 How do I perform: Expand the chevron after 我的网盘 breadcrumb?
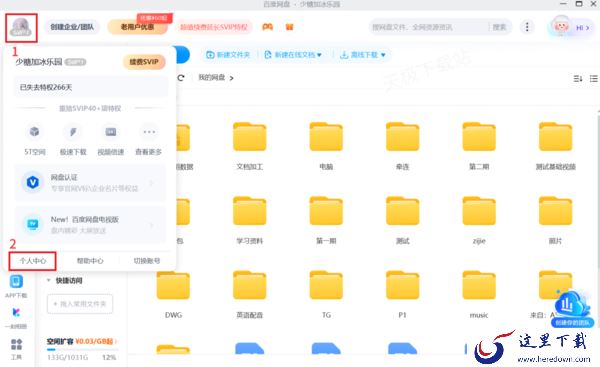coord(232,78)
